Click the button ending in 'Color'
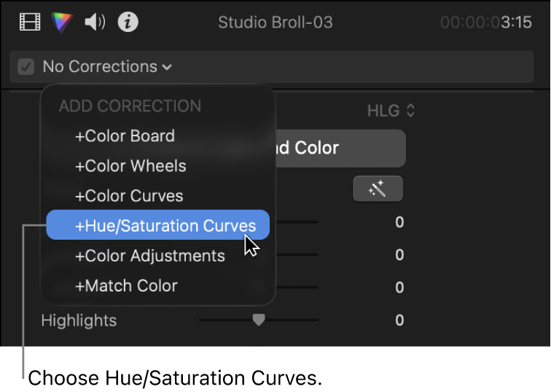The width and height of the screenshot is (551, 392). pos(340,148)
